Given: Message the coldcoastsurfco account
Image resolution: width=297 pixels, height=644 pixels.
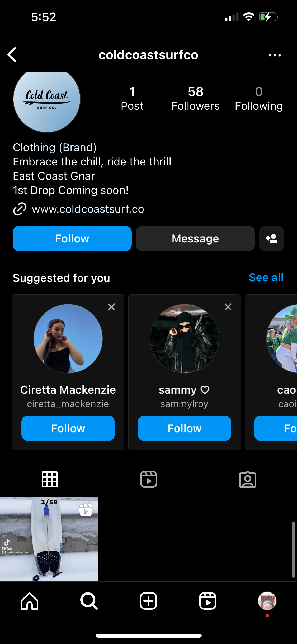Looking at the screenshot, I should (195, 238).
